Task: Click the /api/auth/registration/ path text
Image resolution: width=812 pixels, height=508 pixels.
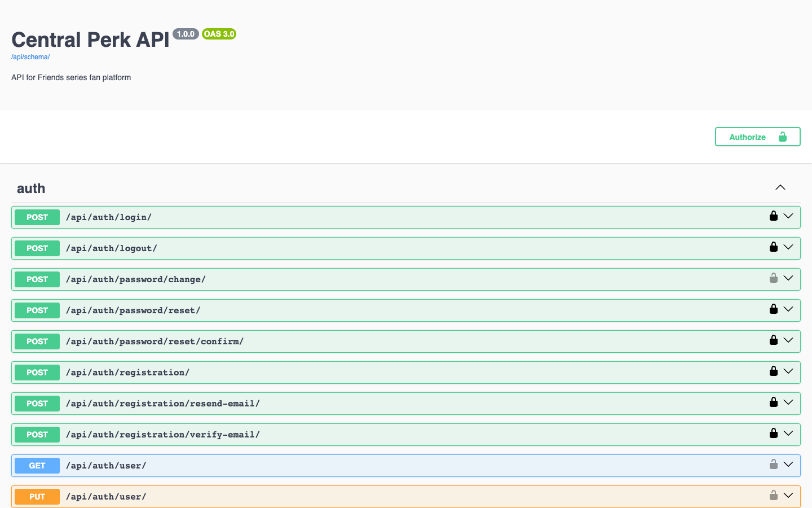Action: 128,373
